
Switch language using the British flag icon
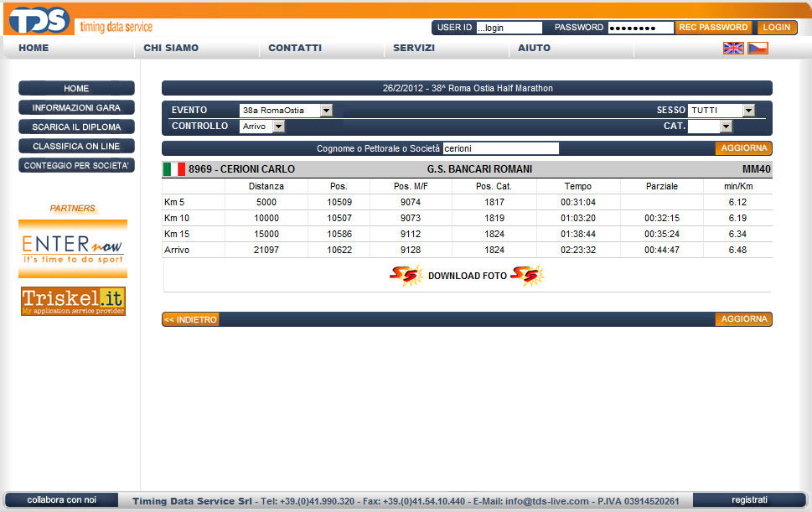(x=733, y=49)
